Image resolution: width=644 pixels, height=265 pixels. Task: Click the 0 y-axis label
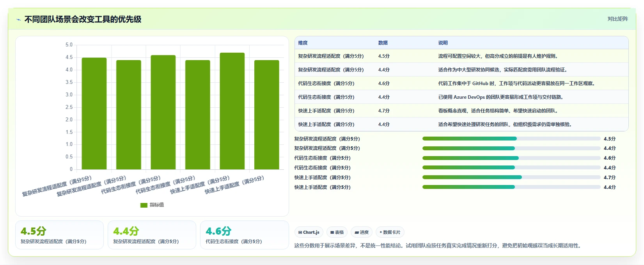click(71, 169)
